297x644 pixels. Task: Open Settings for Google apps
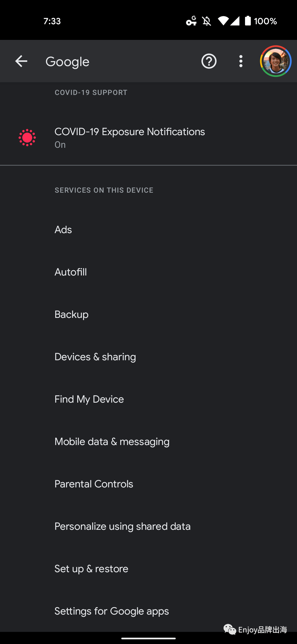148,611
